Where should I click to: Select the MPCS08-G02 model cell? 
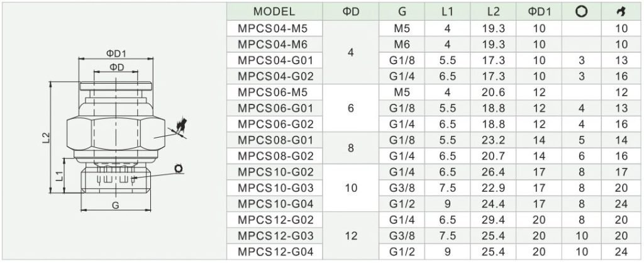pos(275,156)
